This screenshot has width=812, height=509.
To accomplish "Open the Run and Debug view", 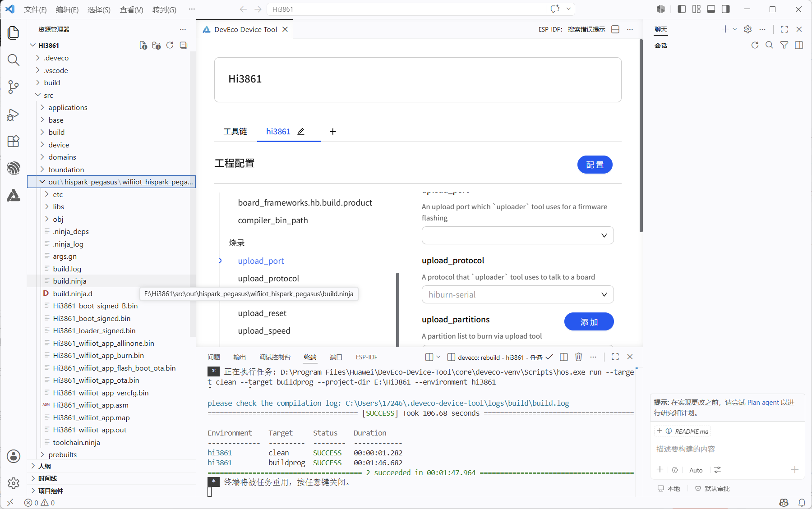I will (14, 115).
